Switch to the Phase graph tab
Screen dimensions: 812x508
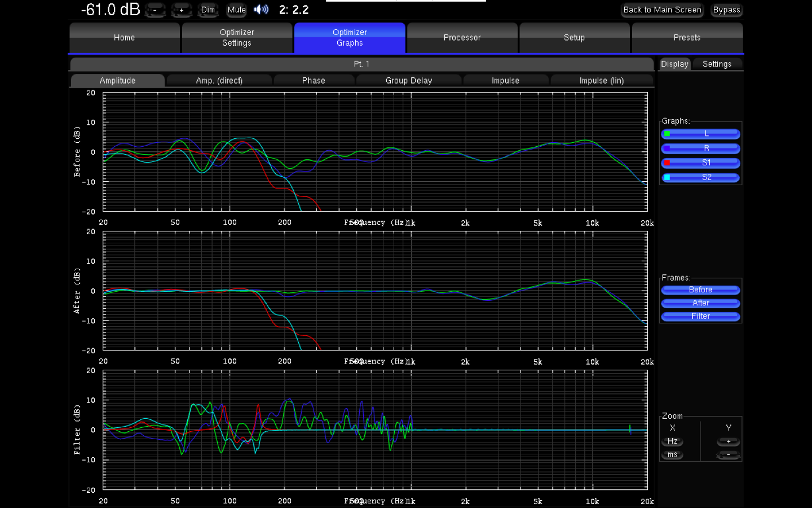(x=314, y=81)
